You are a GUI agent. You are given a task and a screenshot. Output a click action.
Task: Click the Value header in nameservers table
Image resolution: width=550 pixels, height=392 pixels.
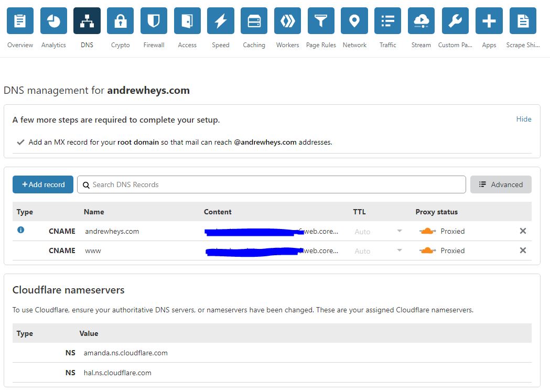point(89,333)
